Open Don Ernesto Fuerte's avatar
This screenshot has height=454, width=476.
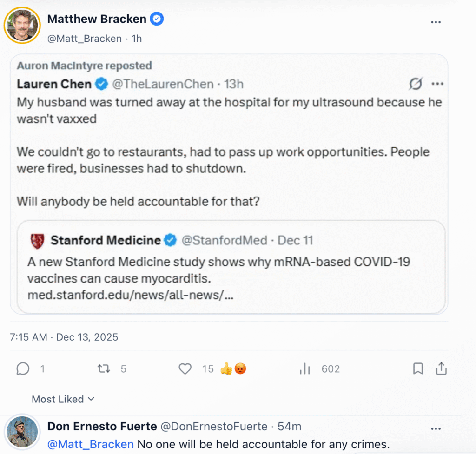point(22,432)
